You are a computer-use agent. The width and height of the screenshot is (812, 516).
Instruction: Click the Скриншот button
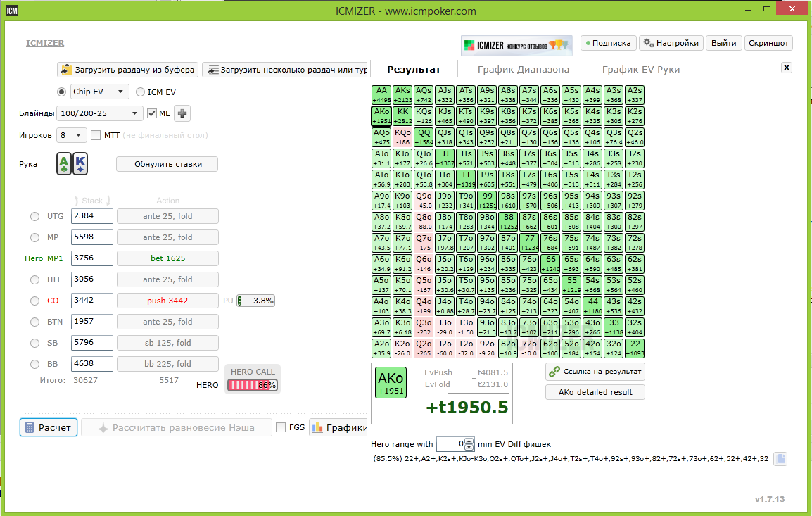click(x=768, y=43)
